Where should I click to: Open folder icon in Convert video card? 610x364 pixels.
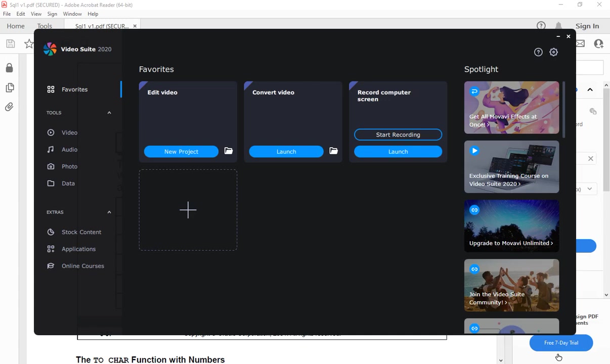point(333,151)
